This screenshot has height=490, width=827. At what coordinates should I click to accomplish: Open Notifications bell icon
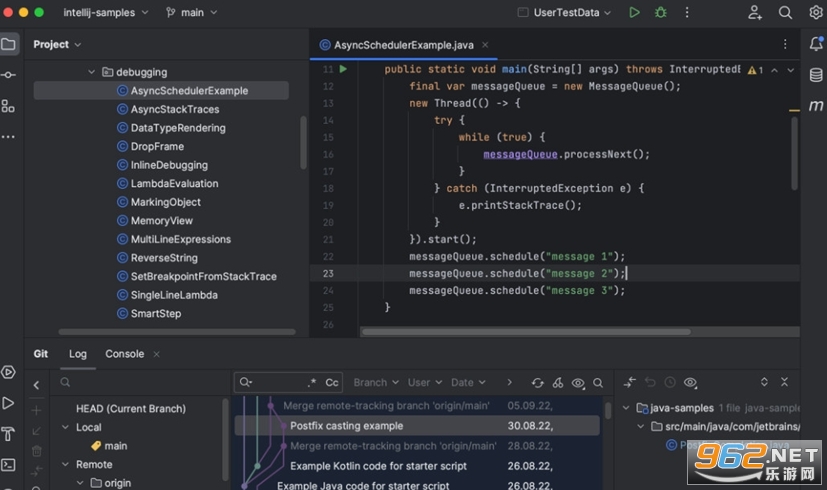[816, 44]
